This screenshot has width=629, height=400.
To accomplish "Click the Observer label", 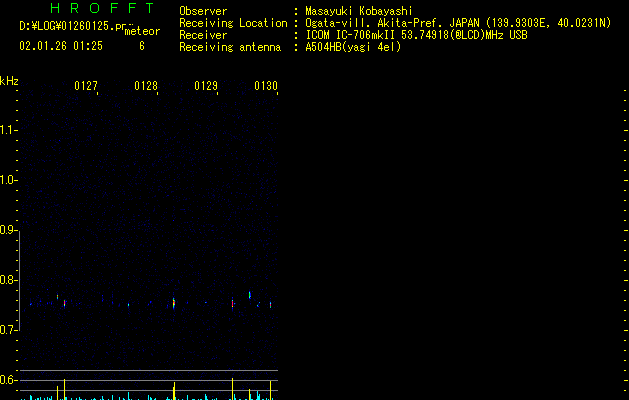I will pyautogui.click(x=203, y=11).
